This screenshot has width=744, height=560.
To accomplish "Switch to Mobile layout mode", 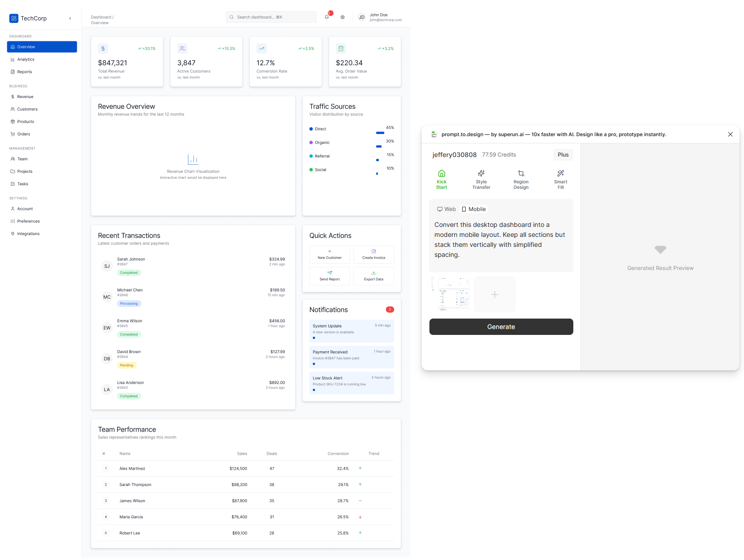I will [x=473, y=209].
